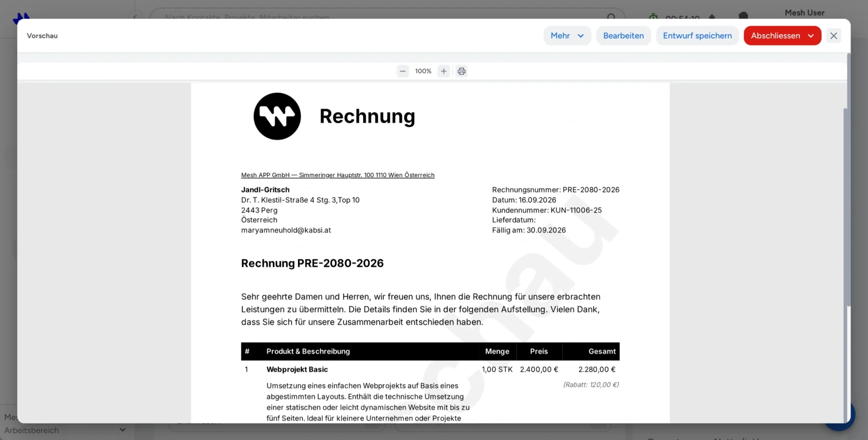
Task: Print the invoice using the printer icon
Action: point(462,71)
